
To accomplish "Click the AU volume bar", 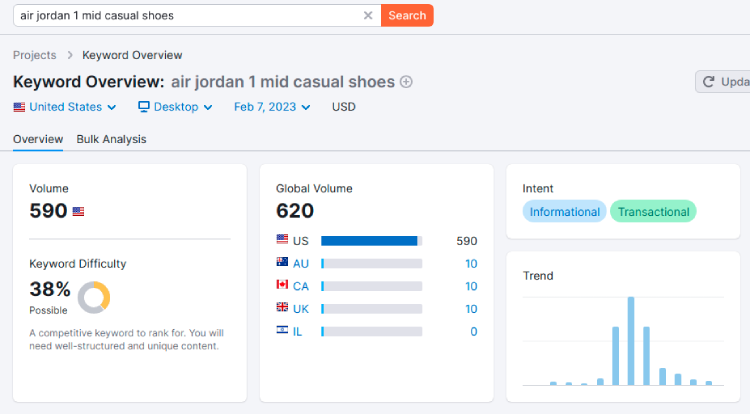I will 372,263.
